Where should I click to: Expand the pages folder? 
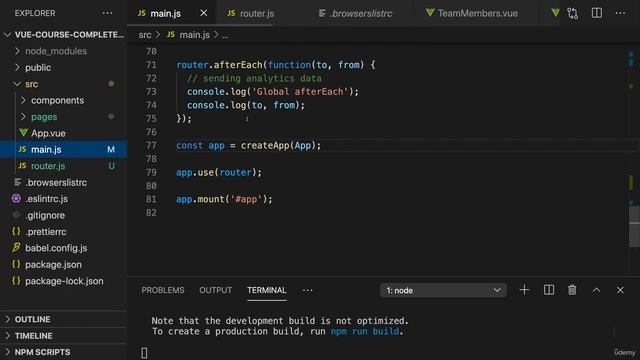[x=64, y=116]
